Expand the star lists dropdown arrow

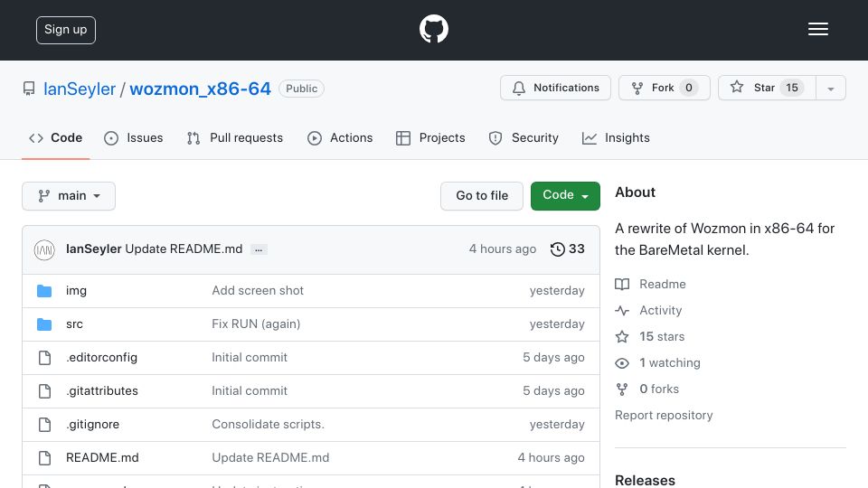(x=830, y=88)
